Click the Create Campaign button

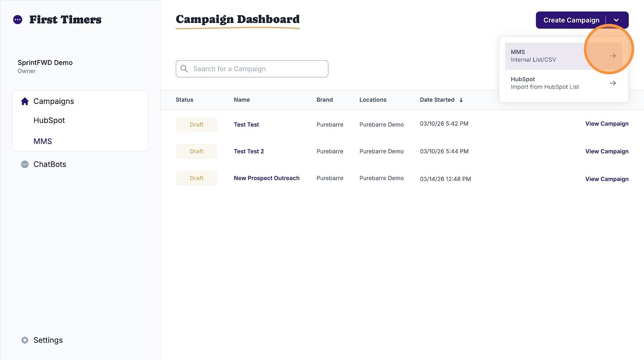[x=571, y=20]
